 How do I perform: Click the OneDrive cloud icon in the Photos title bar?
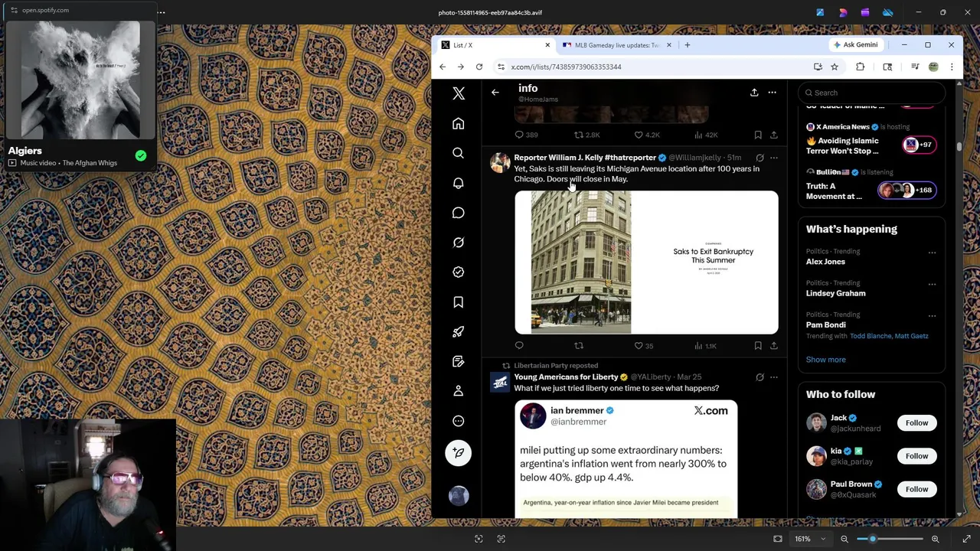pyautogui.click(x=888, y=12)
